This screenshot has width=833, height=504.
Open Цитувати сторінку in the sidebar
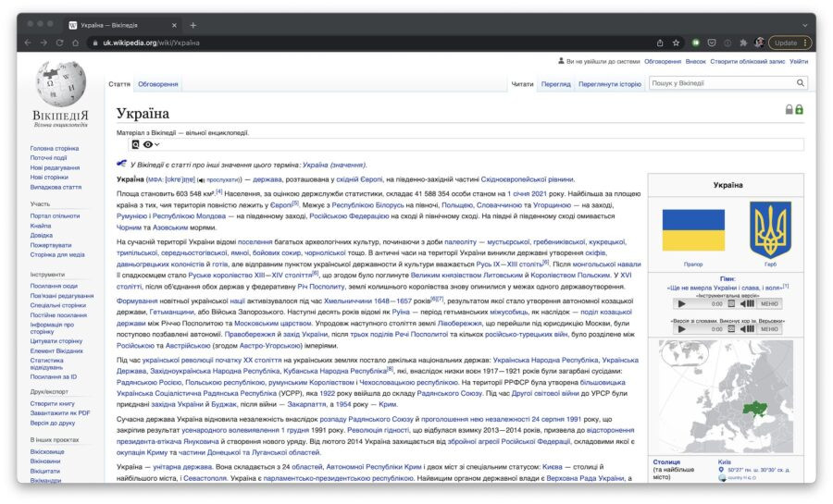[56, 341]
